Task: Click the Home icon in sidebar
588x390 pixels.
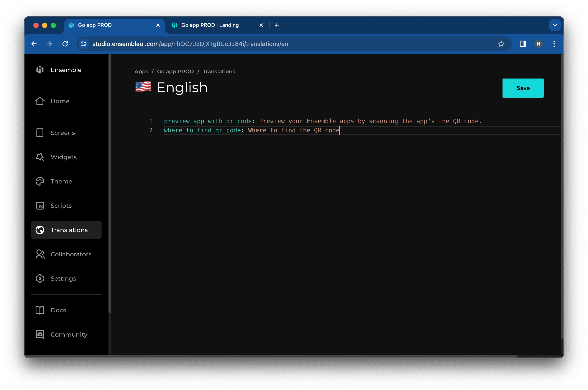Action: (41, 101)
